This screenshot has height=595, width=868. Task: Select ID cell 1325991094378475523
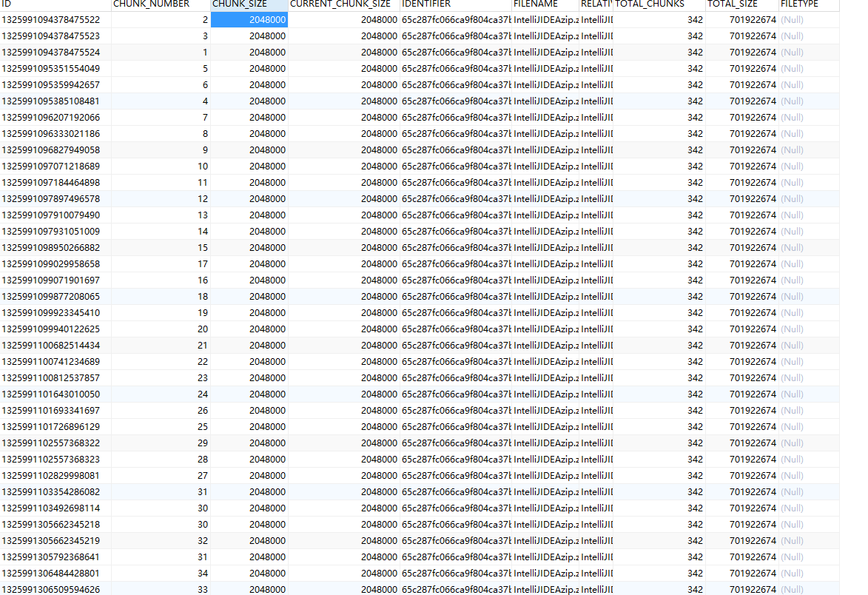[x=55, y=36]
